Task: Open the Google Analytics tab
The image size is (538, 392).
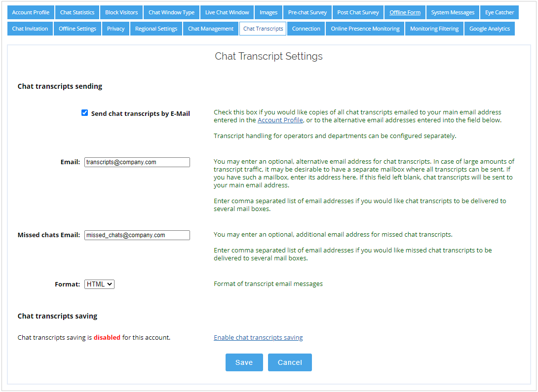Action: (x=489, y=29)
